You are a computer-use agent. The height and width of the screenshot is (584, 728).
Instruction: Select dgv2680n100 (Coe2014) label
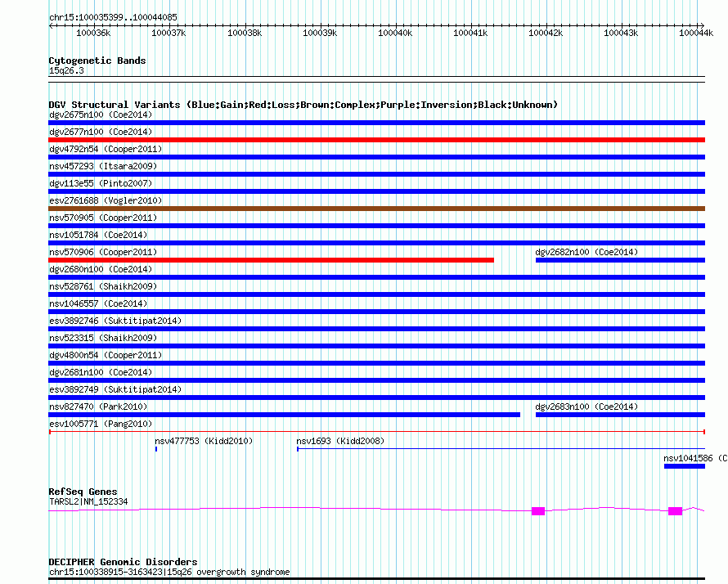click(x=101, y=269)
